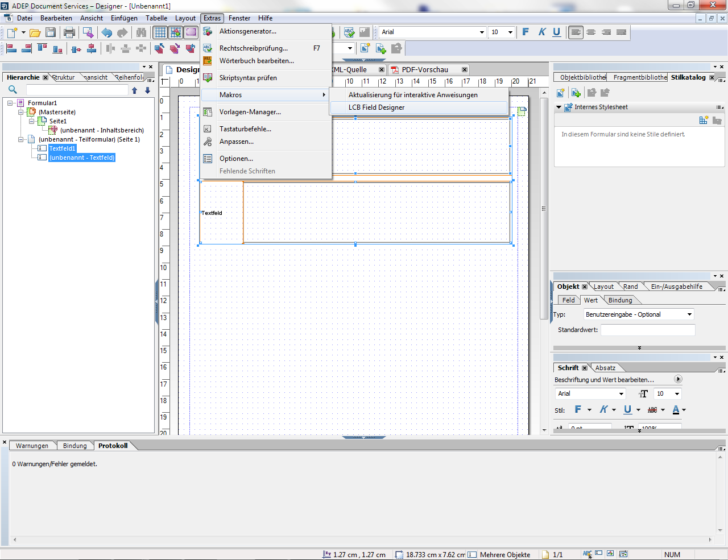Image resolution: width=728 pixels, height=560 pixels.
Task: Click the Open folder icon
Action: [35, 32]
